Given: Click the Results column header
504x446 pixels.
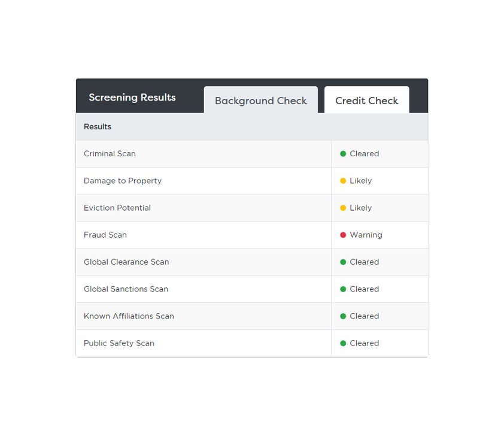Looking at the screenshot, I should point(98,127).
